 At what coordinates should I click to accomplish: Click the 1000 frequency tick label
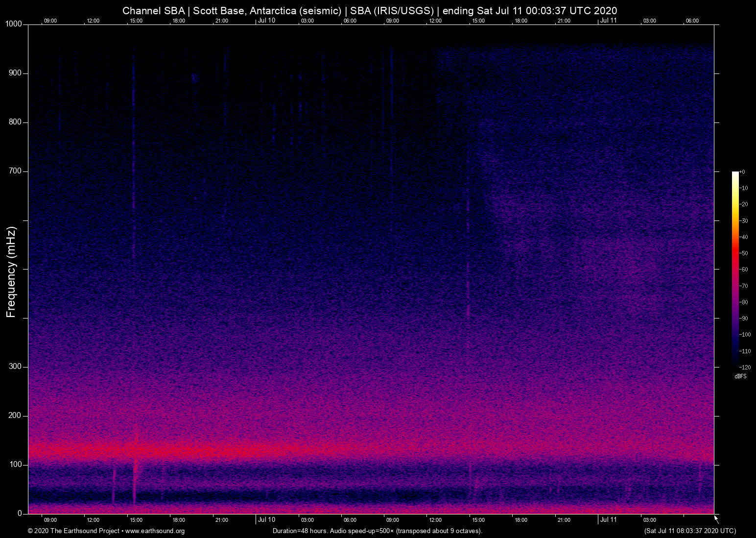[14, 23]
